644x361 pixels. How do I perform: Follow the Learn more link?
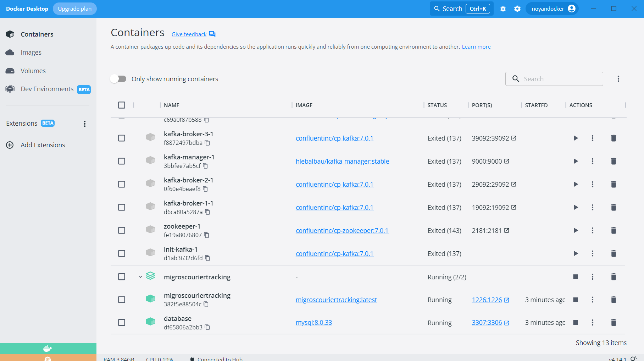(476, 47)
